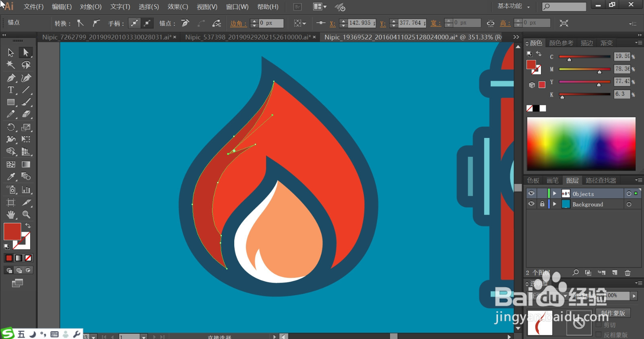Select the Paintbrush tool
Viewport: 644px width, 339px height.
26,102
